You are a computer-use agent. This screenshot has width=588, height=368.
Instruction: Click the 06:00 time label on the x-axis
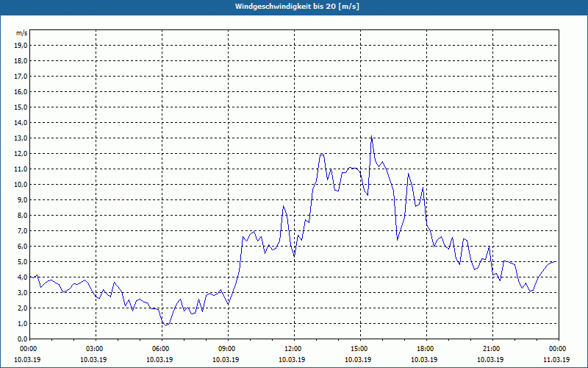click(161, 349)
